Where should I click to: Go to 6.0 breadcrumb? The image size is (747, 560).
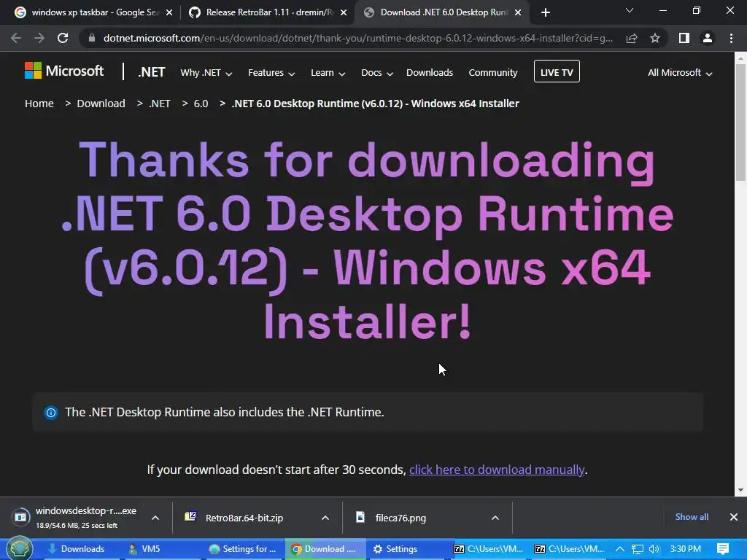pos(201,104)
